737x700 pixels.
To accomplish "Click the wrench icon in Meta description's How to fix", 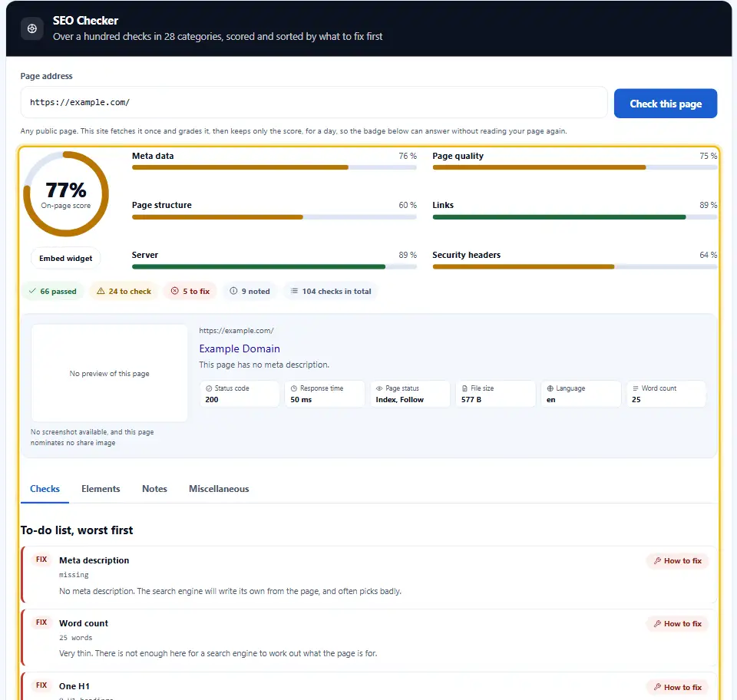I will (658, 561).
